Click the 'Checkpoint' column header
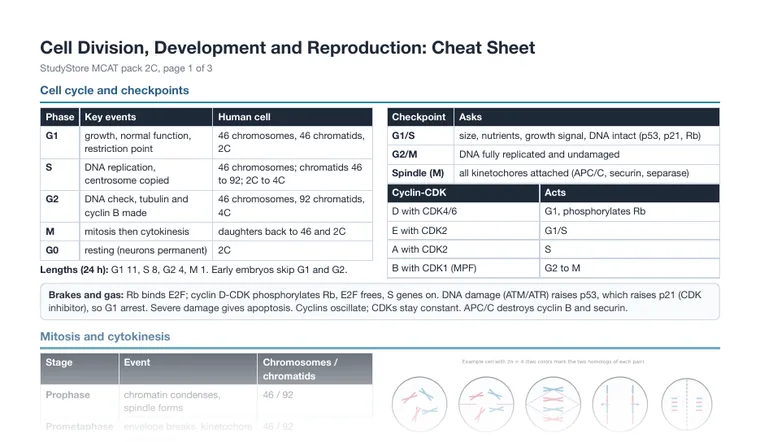This screenshot has height=442, width=760. 420,117
